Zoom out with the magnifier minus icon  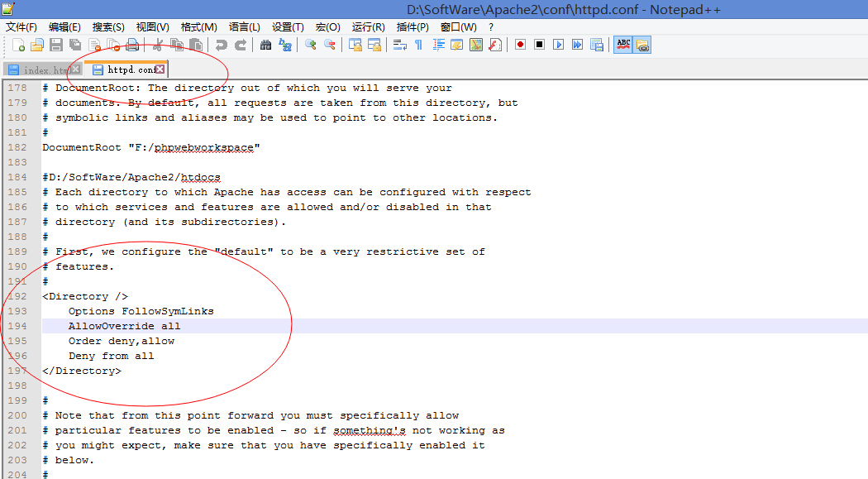[x=329, y=45]
